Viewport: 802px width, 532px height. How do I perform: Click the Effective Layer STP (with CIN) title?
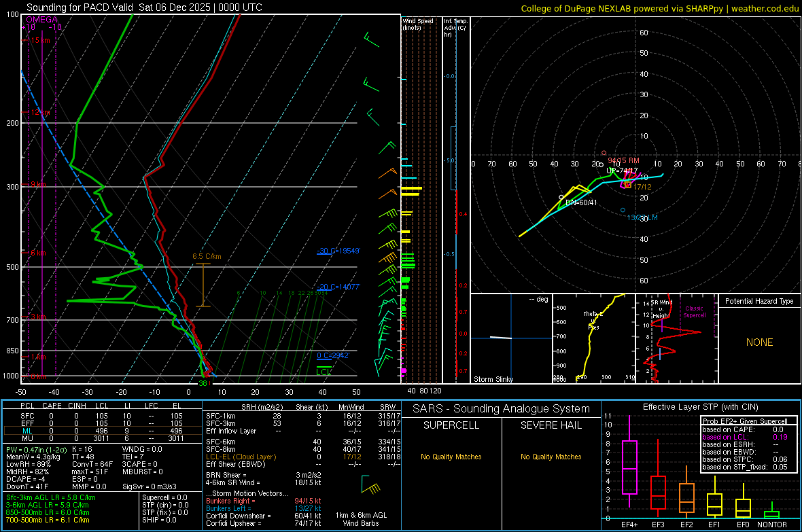click(x=700, y=407)
